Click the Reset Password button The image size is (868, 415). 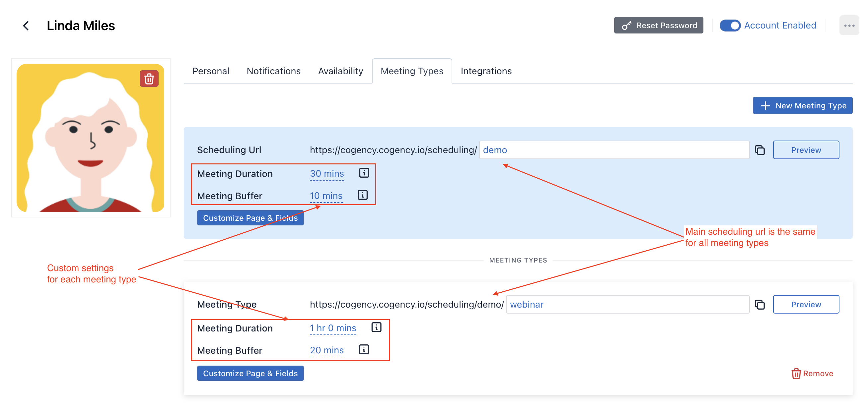[x=658, y=26]
